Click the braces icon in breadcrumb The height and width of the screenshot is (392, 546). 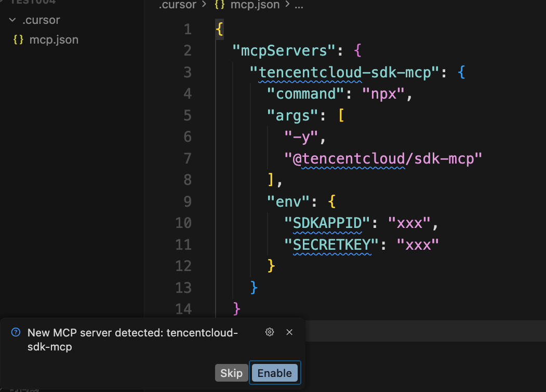coord(220,5)
